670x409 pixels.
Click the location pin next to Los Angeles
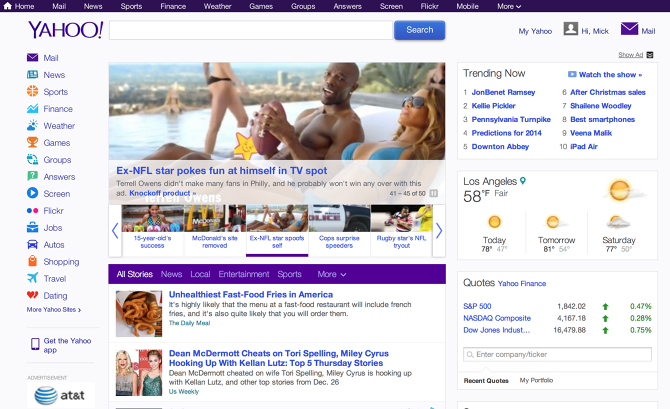point(523,181)
